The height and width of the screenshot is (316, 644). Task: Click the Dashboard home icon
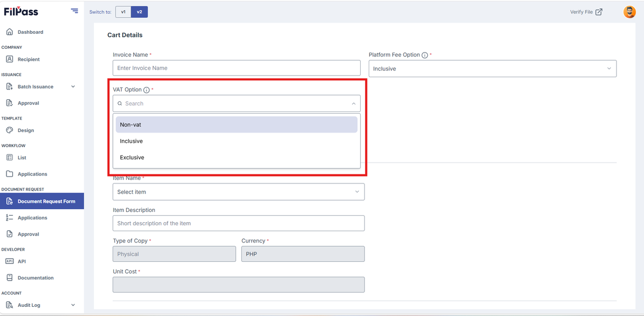tap(9, 32)
